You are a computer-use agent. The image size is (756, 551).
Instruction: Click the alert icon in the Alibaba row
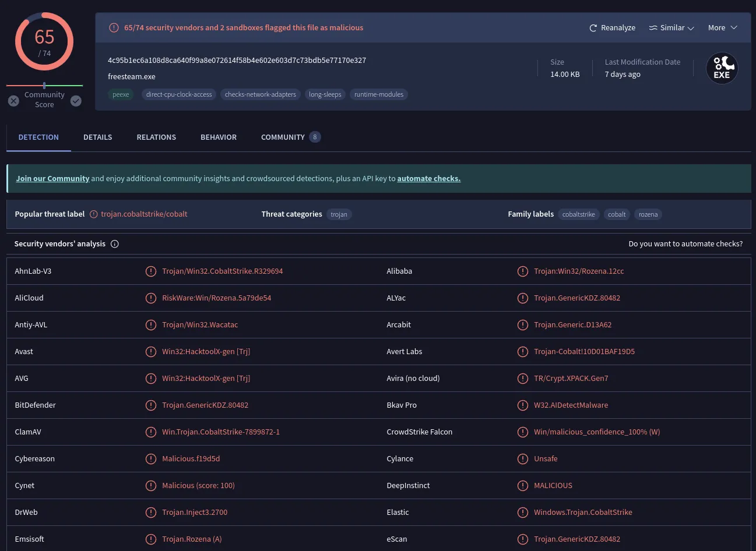523,271
